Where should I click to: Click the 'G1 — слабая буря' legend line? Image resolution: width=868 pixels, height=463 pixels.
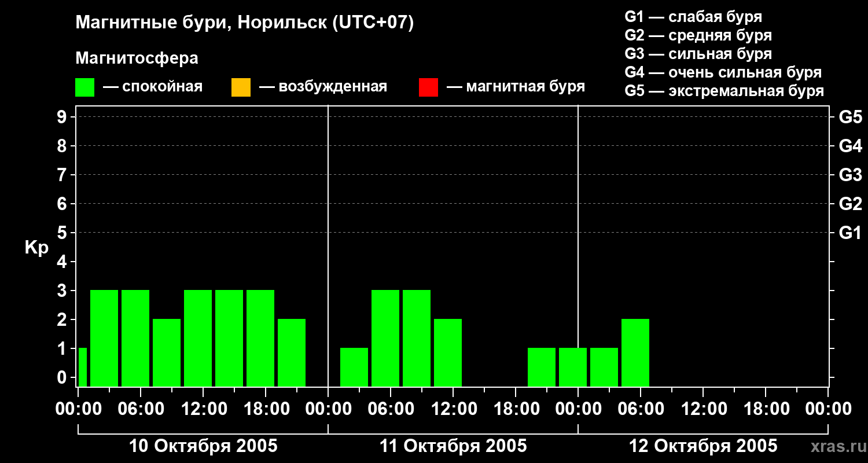[693, 17]
